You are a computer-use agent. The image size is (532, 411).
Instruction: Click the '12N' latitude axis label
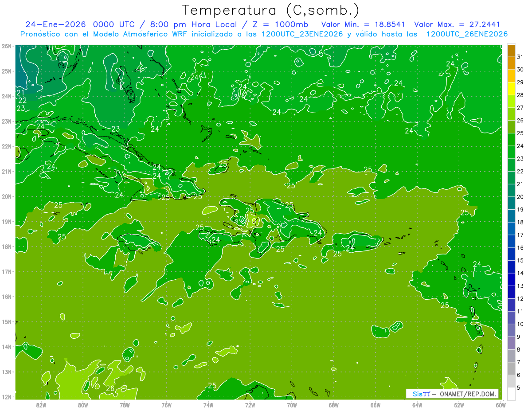7,397
